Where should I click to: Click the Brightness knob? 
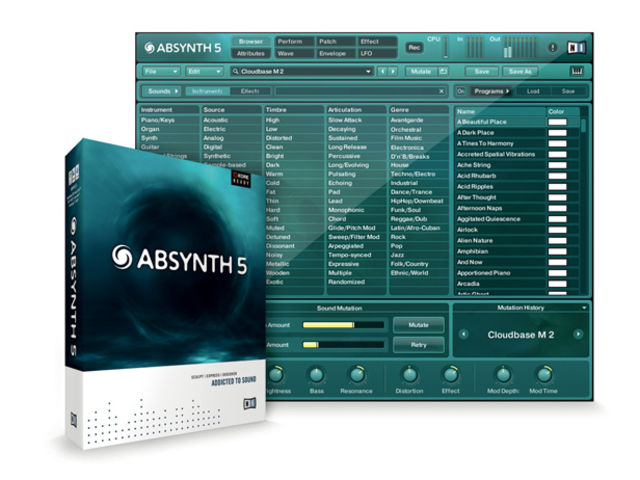276,375
